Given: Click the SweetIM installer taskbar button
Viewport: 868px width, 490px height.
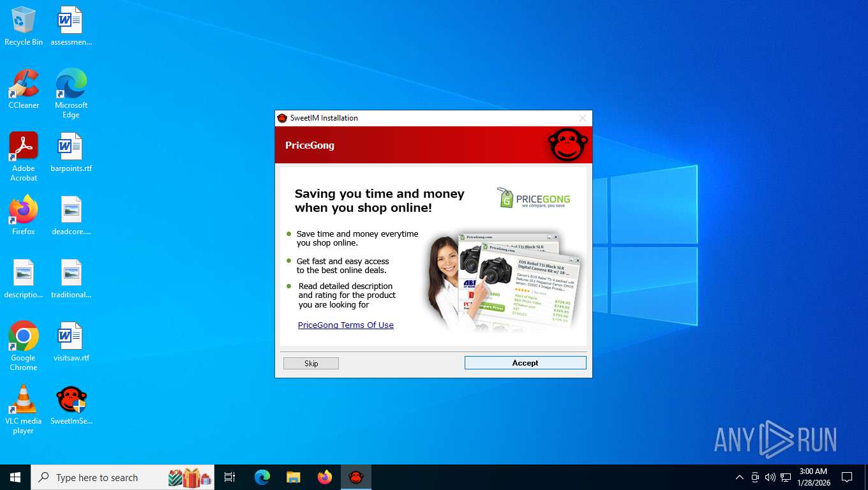Looking at the screenshot, I should [356, 477].
